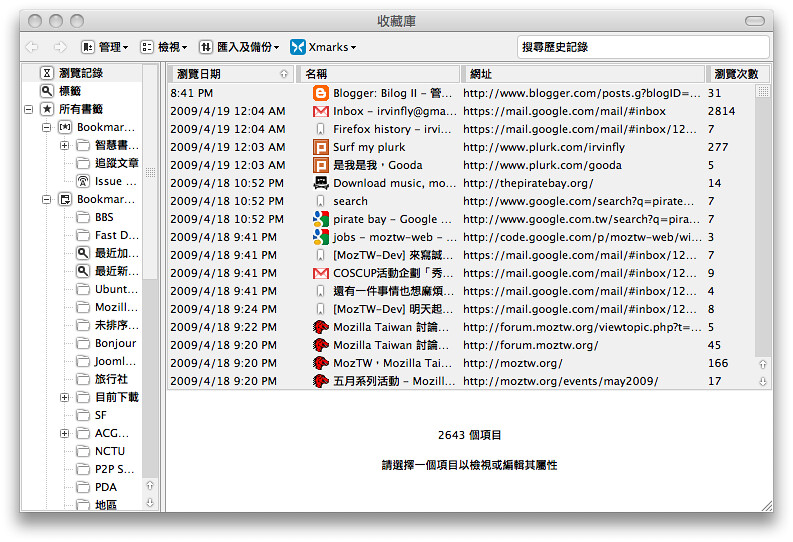Sort by 網址 column header

click(x=583, y=74)
